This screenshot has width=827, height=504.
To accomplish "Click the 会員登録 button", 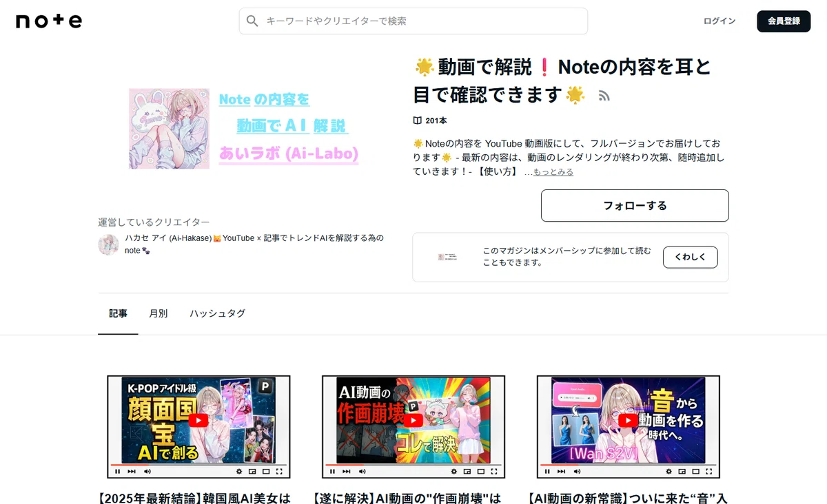I will (x=784, y=21).
